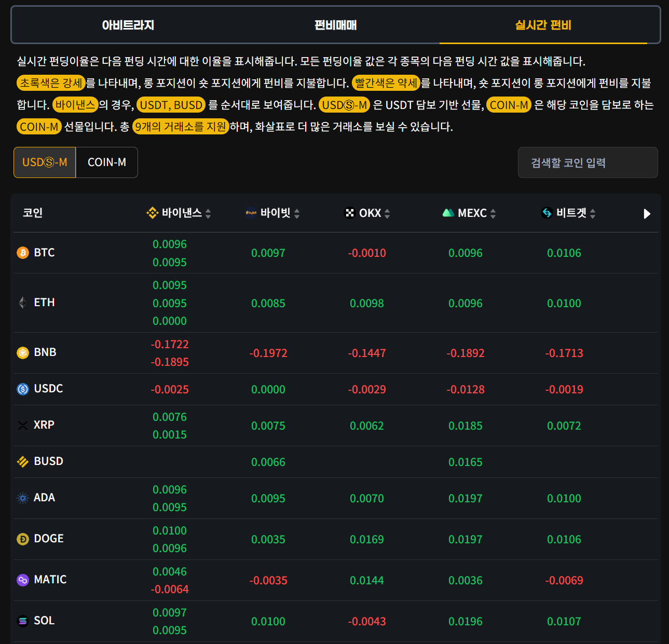Open the 아비트라지 tab
The width and height of the screenshot is (669, 644).
pos(128,25)
